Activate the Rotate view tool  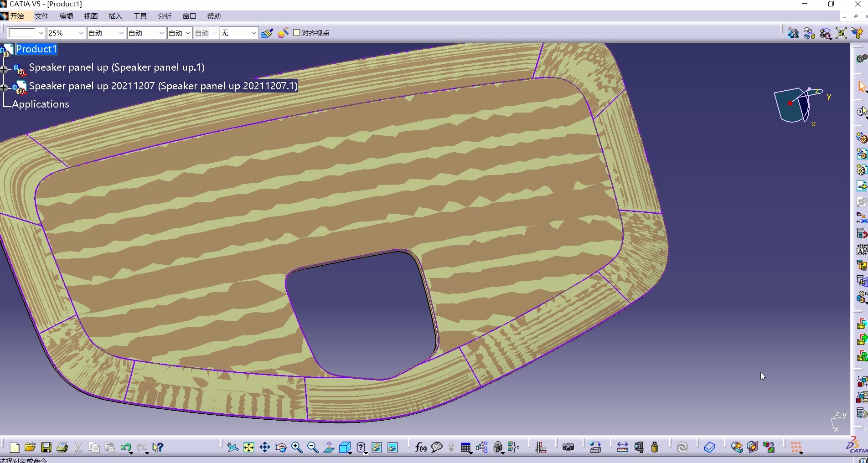point(281,448)
